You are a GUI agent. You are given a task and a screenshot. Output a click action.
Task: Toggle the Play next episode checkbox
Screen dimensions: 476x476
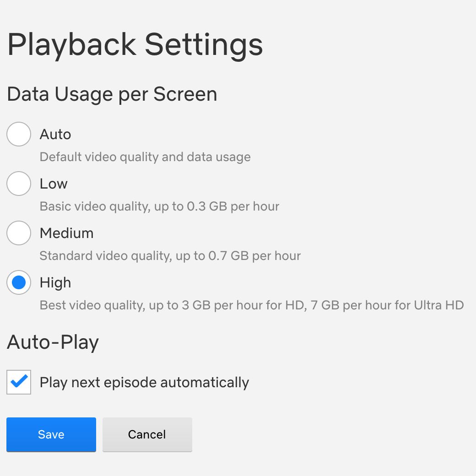19,382
